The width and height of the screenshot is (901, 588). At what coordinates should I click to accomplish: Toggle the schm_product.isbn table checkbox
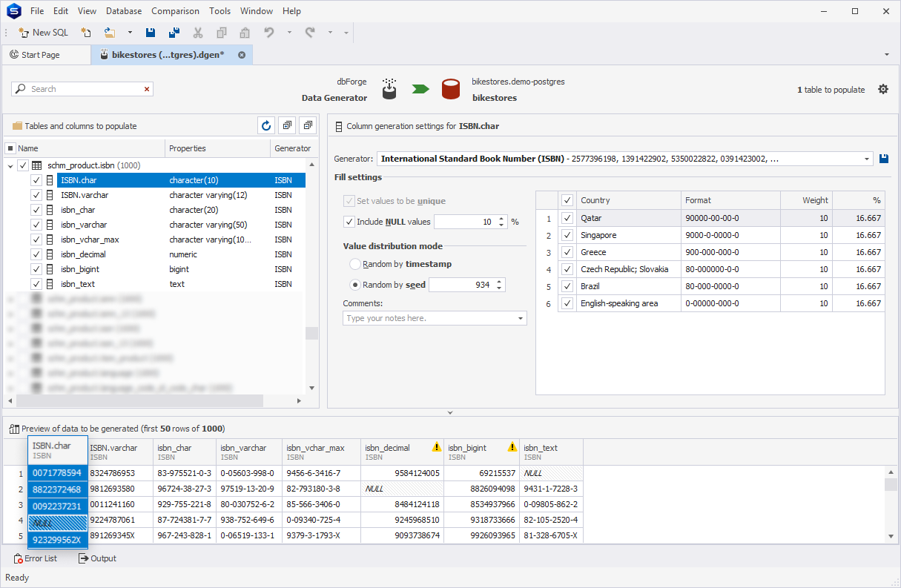(23, 165)
